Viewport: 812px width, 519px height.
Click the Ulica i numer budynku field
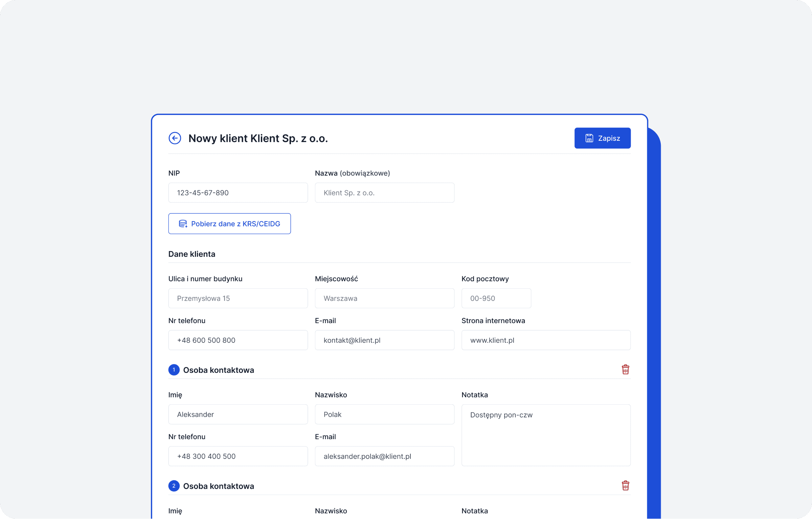(238, 298)
